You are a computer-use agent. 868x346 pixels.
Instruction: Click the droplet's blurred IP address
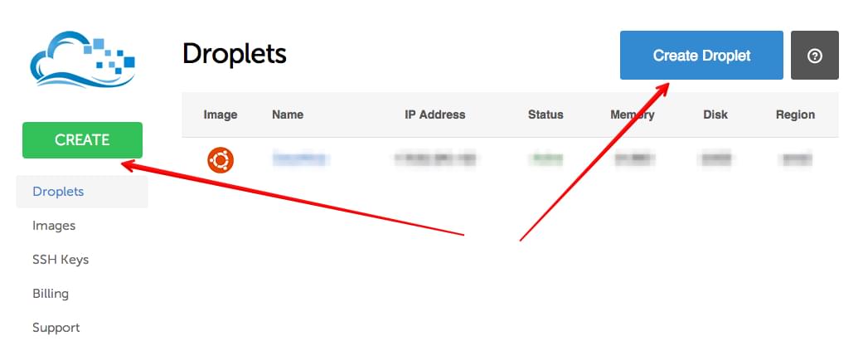click(x=434, y=159)
